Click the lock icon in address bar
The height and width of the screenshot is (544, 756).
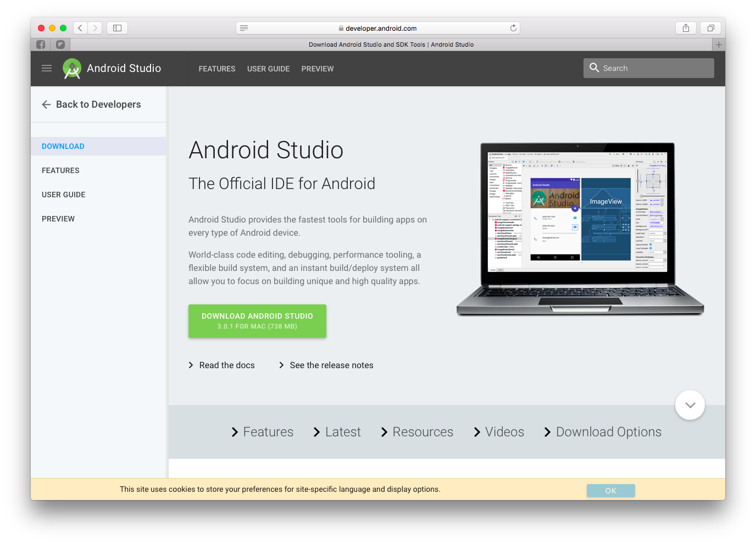341,28
